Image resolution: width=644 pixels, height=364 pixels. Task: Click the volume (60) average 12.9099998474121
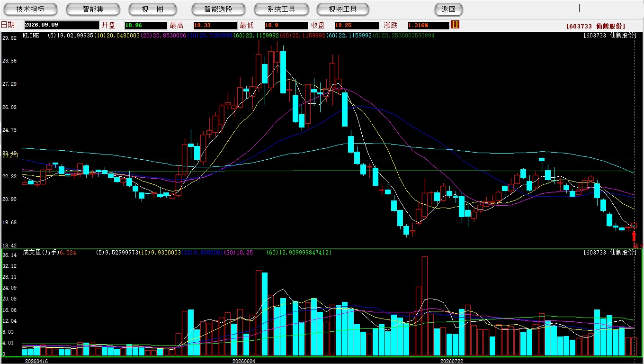coord(299,253)
